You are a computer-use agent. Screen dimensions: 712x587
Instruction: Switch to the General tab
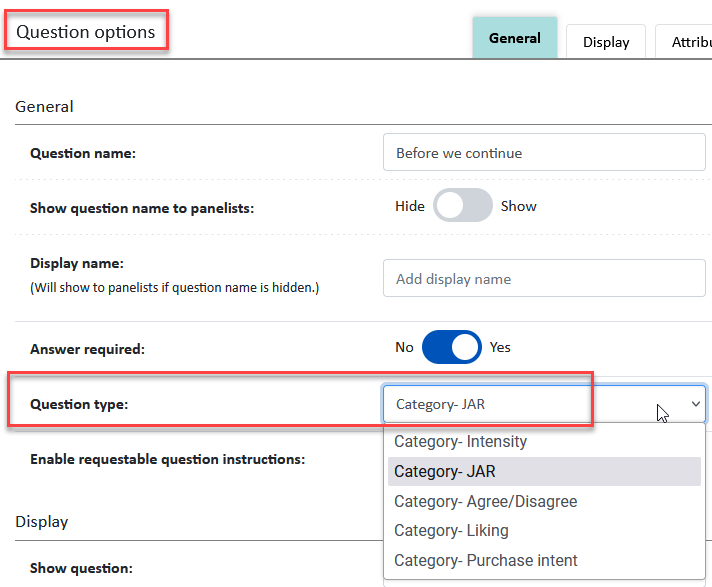514,38
